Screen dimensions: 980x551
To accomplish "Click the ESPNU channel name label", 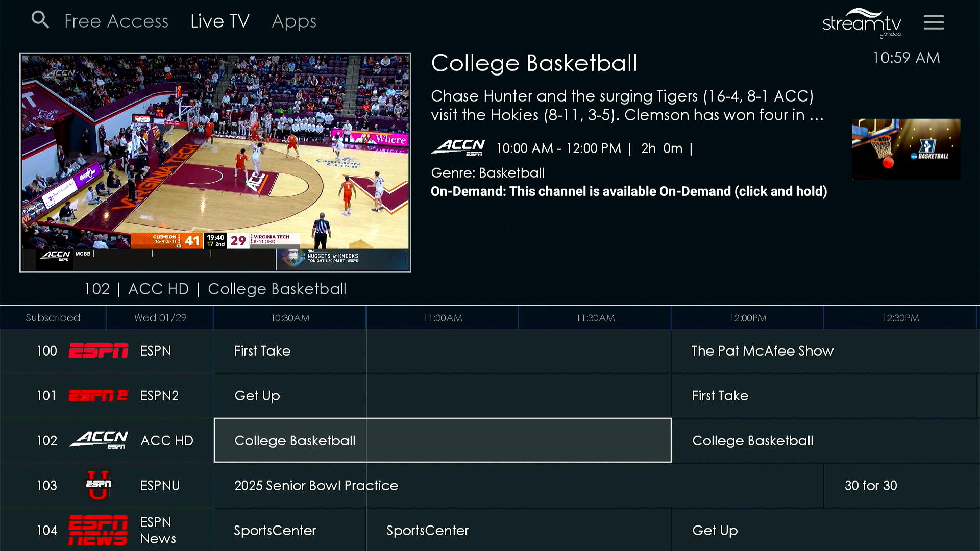I will pos(160,486).
